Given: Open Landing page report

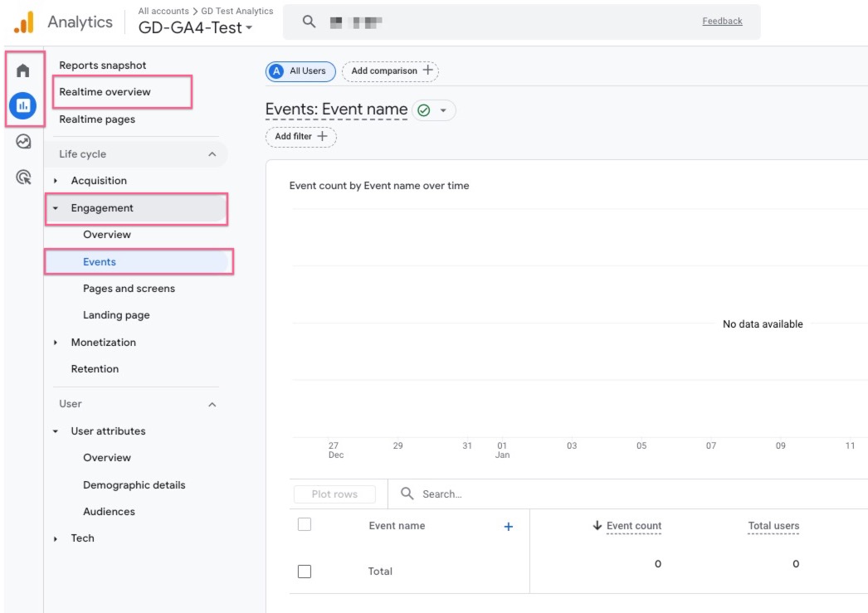Looking at the screenshot, I should coord(116,315).
